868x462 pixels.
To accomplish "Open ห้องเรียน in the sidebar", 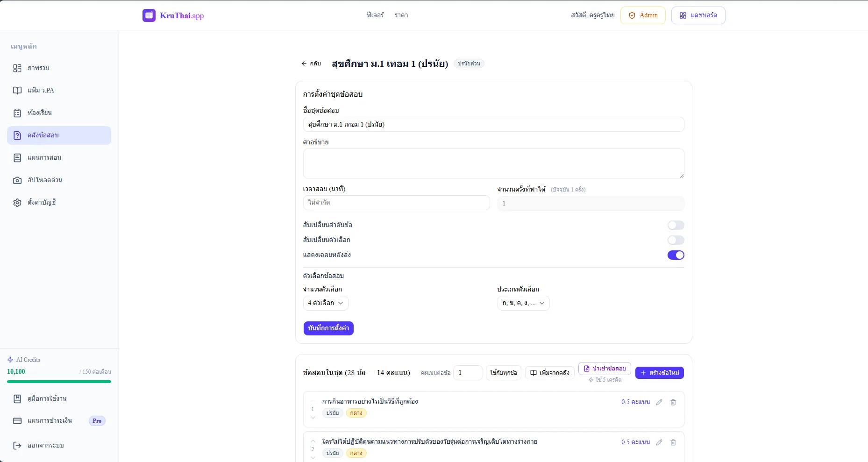I will coord(59,113).
